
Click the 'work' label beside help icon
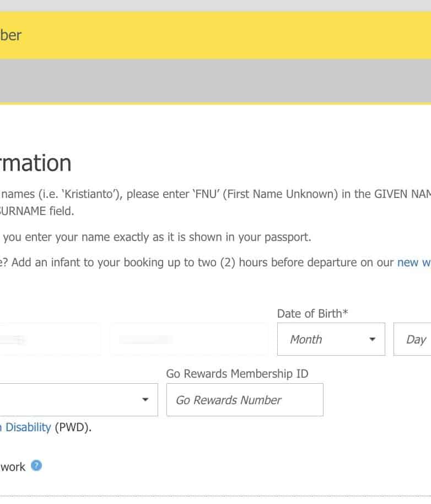[x=13, y=467]
